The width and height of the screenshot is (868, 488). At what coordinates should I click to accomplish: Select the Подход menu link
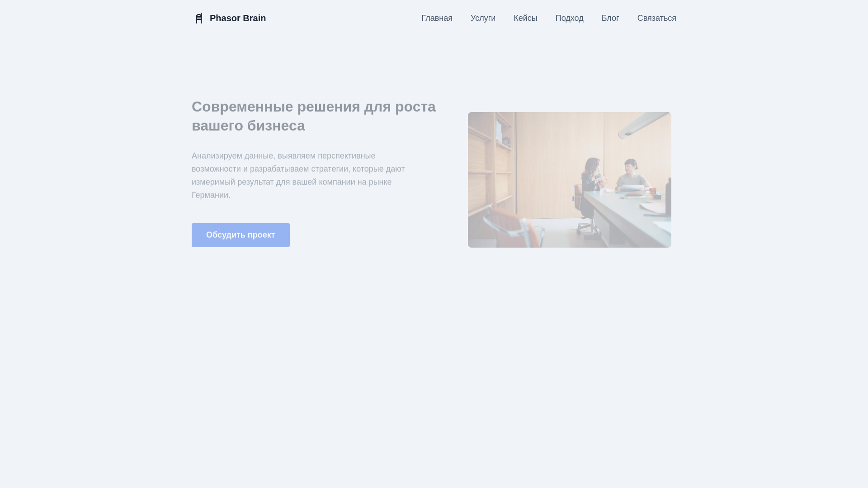click(569, 18)
